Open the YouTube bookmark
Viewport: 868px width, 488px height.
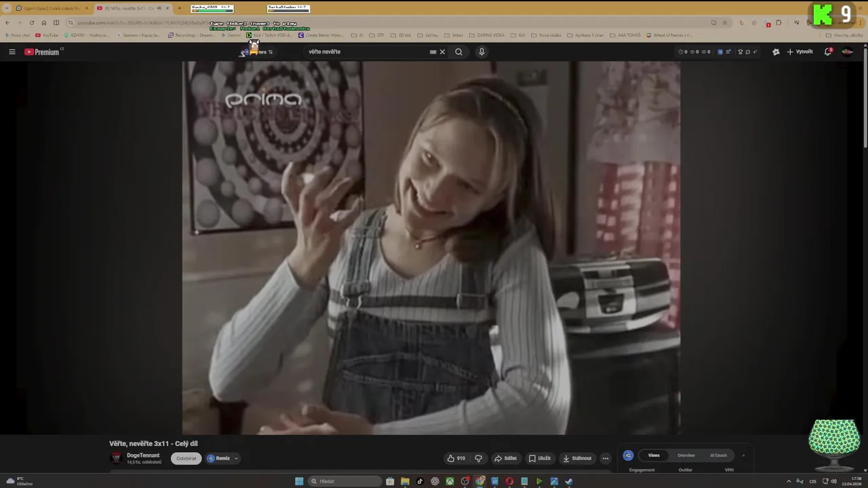[x=47, y=35]
